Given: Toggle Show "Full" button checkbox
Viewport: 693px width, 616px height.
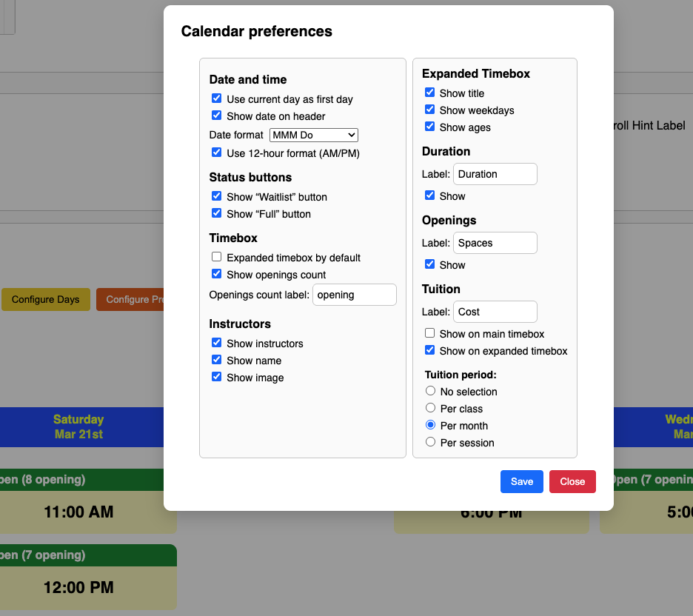Looking at the screenshot, I should click(x=217, y=213).
